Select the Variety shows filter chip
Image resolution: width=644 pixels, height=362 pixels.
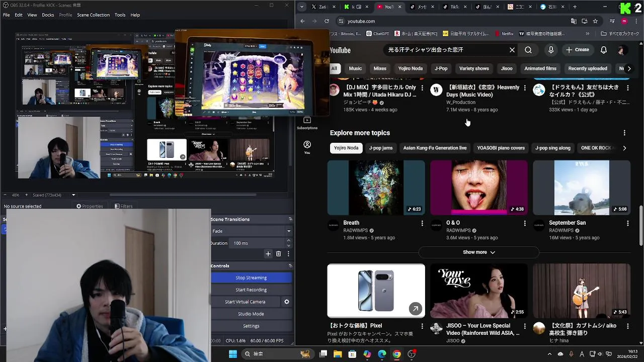tap(474, 68)
